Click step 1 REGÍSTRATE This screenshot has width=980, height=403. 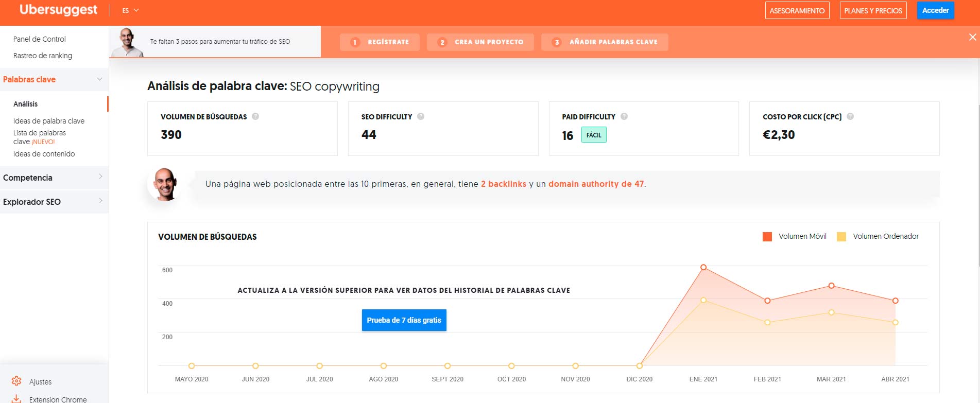pos(380,42)
